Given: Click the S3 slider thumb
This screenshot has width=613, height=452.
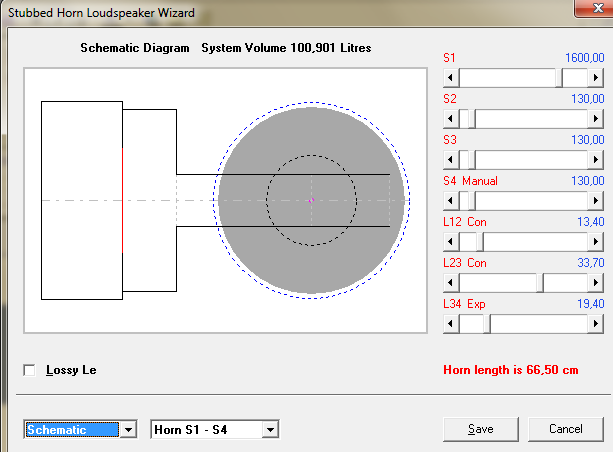Looking at the screenshot, I should [x=472, y=160].
